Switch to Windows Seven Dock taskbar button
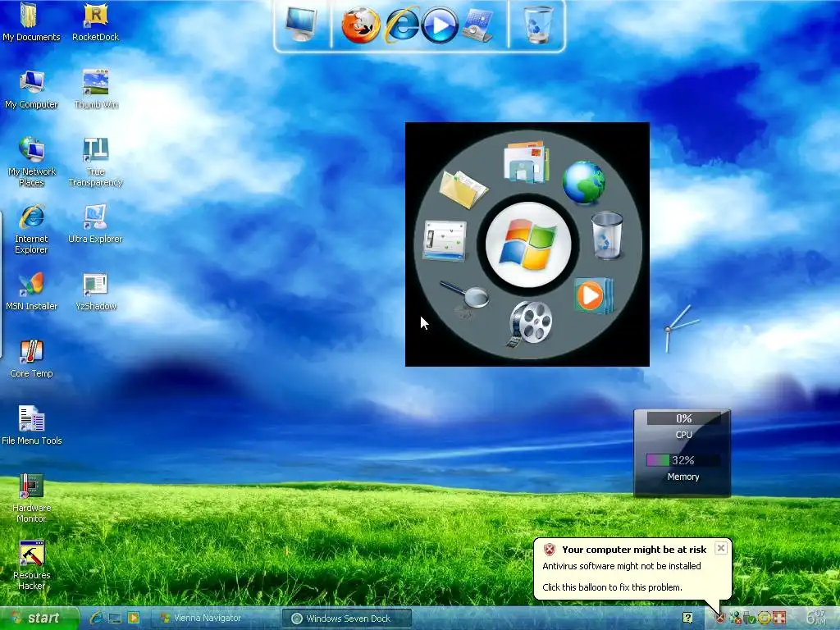This screenshot has height=630, width=840. point(347,619)
